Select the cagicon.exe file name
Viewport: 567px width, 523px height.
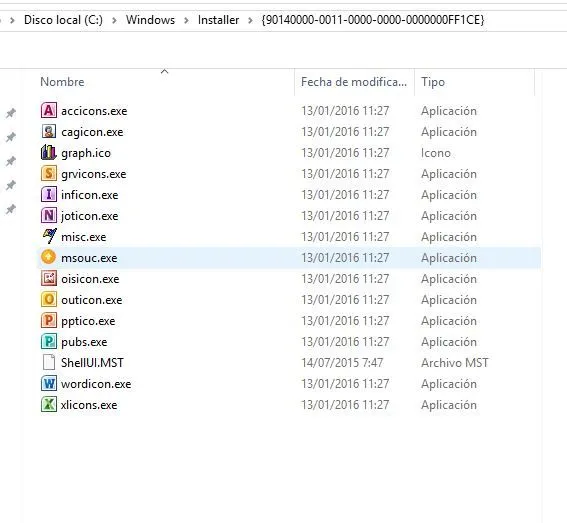point(92,132)
